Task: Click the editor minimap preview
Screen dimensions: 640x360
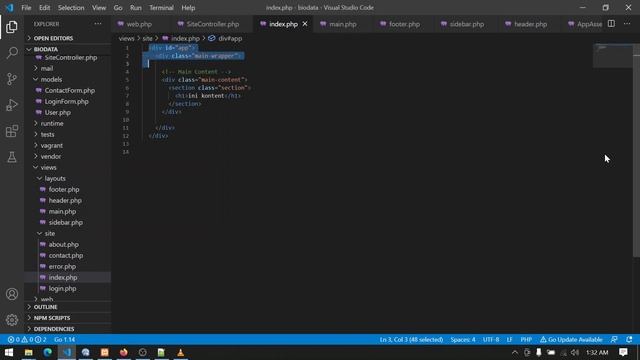Action: (x=613, y=56)
